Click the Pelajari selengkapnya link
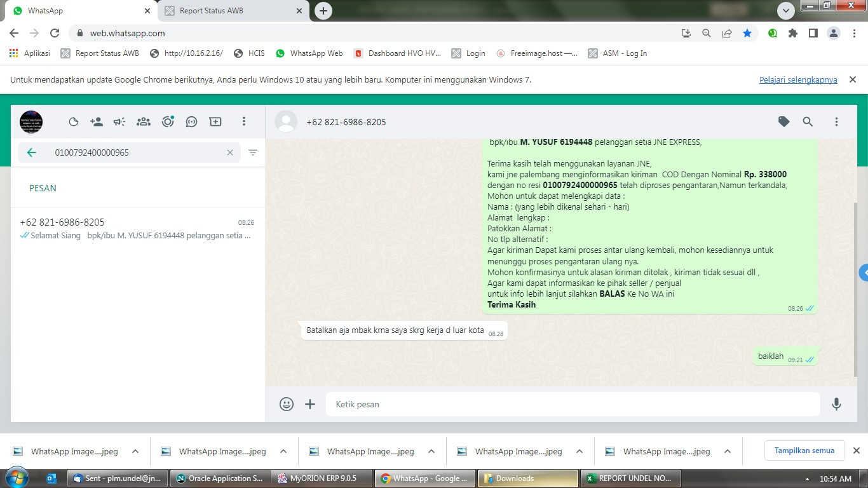Image resolution: width=868 pixels, height=488 pixels. [798, 80]
